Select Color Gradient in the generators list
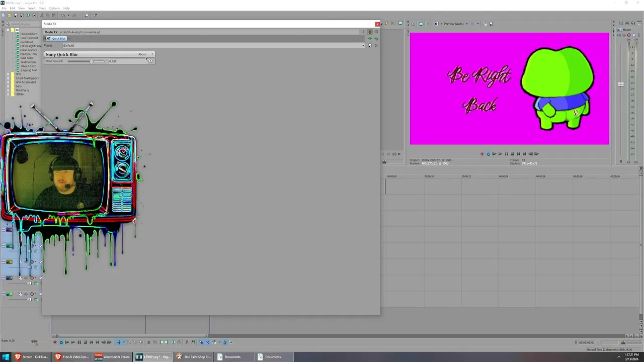The image size is (644, 362). 29,38
